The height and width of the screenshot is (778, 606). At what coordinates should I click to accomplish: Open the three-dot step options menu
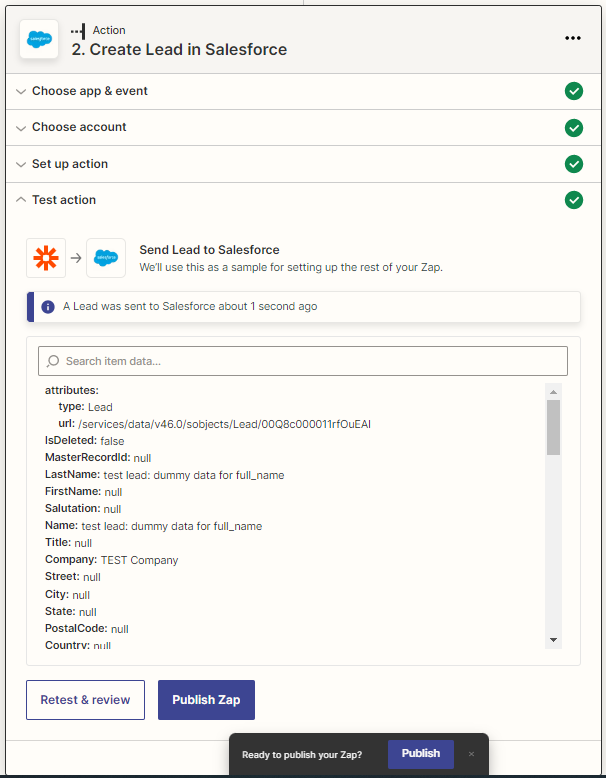[x=573, y=38]
